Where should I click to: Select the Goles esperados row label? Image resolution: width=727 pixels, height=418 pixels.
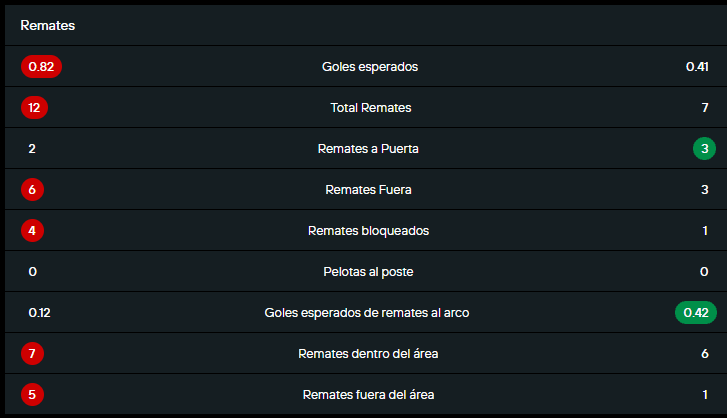pos(370,67)
